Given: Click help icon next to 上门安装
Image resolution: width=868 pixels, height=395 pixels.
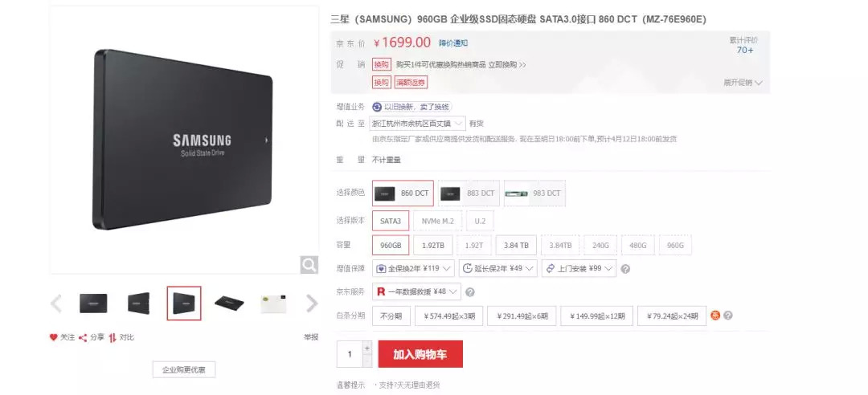Looking at the screenshot, I should [x=625, y=269].
